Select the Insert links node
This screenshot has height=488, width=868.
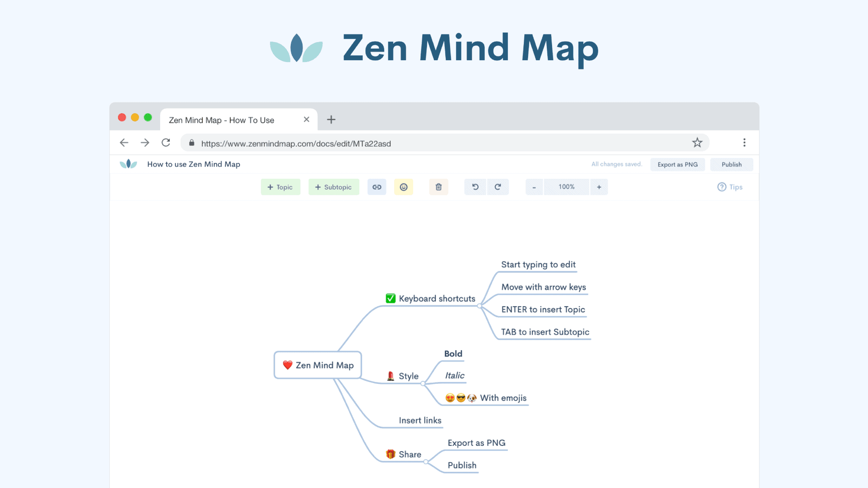click(x=420, y=421)
